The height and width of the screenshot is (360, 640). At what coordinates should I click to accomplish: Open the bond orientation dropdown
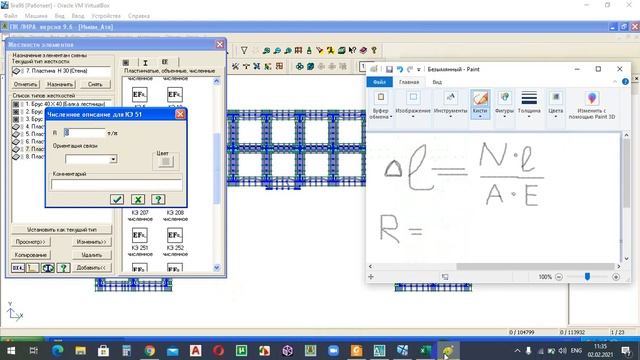tap(113, 159)
